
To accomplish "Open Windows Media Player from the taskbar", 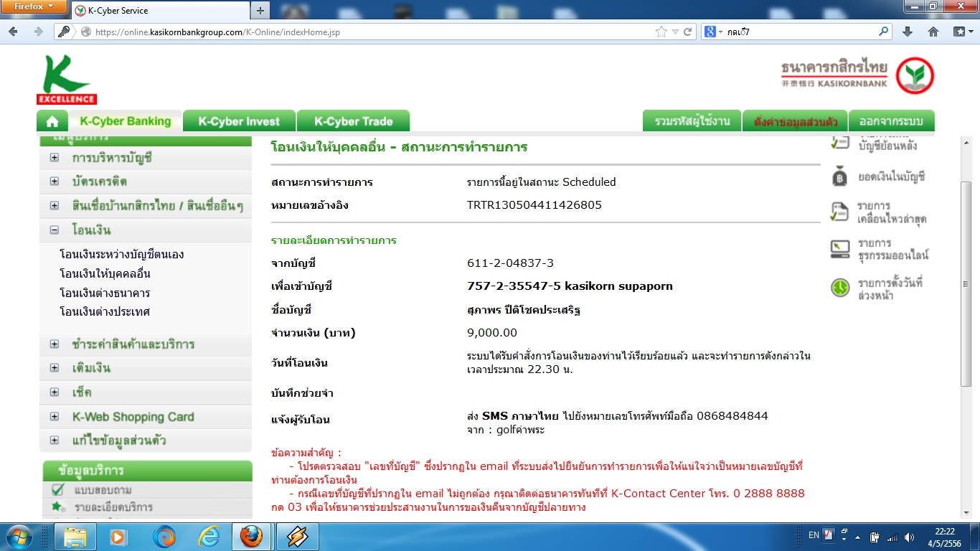I will 117,536.
